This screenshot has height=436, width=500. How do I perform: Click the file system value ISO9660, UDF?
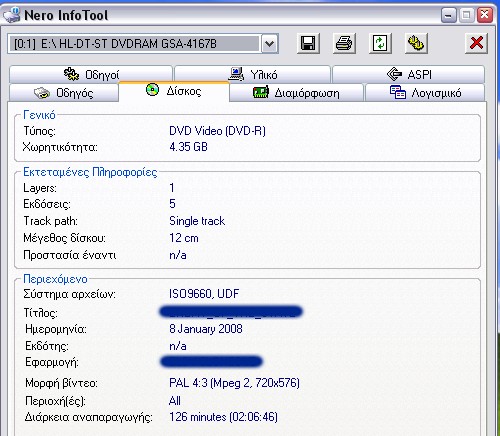tap(204, 294)
